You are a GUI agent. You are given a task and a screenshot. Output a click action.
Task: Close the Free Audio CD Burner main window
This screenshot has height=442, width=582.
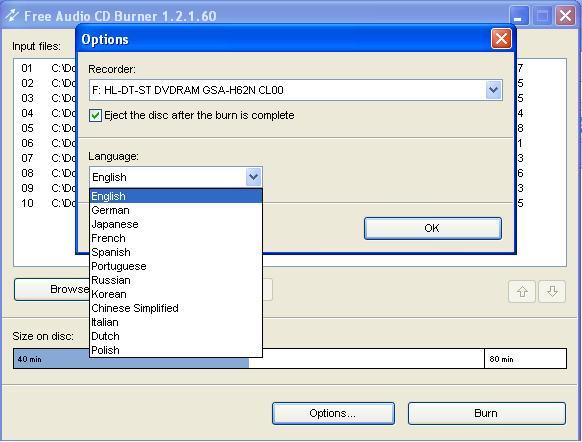[565, 16]
